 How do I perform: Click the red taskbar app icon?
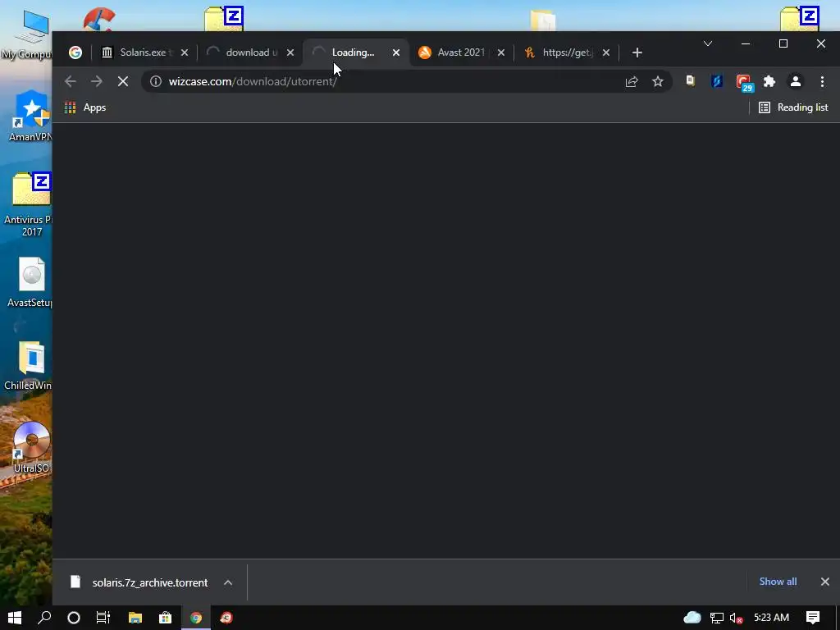[226, 618]
